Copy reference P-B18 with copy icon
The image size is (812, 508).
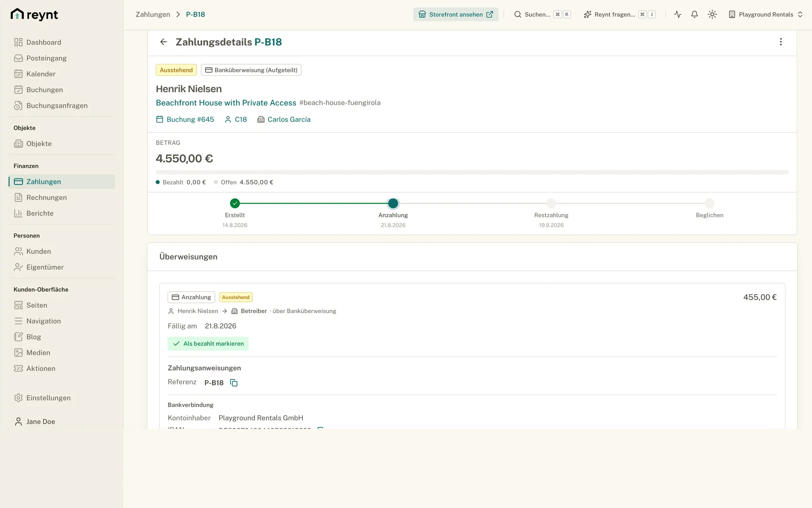[x=234, y=383]
